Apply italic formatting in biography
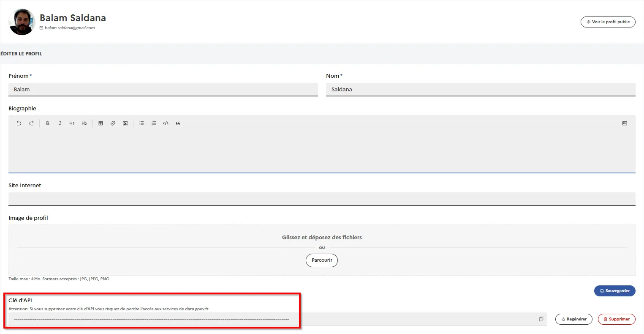The image size is (644, 334). [x=60, y=123]
